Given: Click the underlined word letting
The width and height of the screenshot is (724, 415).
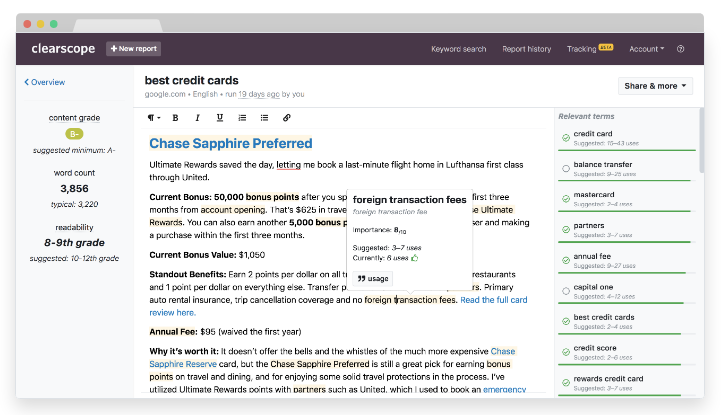Looking at the screenshot, I should coord(288,165).
